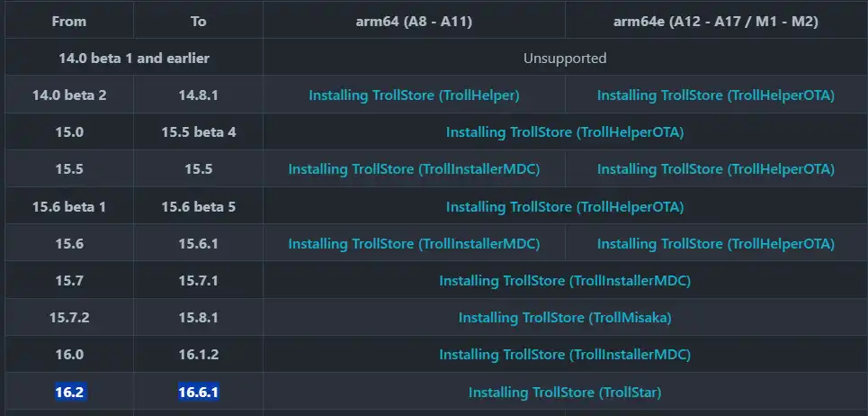Click the Unsupported cell
Viewport: 868px width, 416px height.
tap(565, 58)
